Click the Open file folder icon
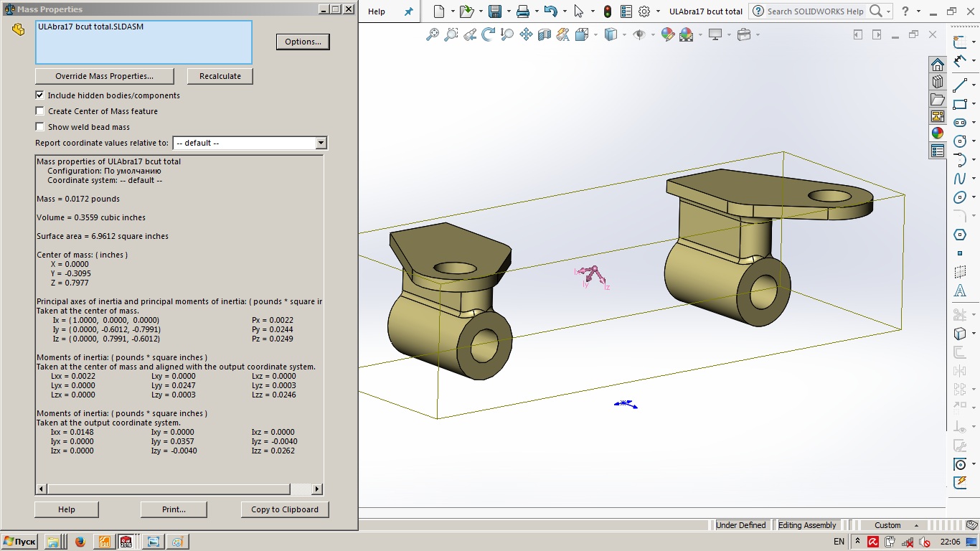The width and height of the screenshot is (980, 551). 466,11
